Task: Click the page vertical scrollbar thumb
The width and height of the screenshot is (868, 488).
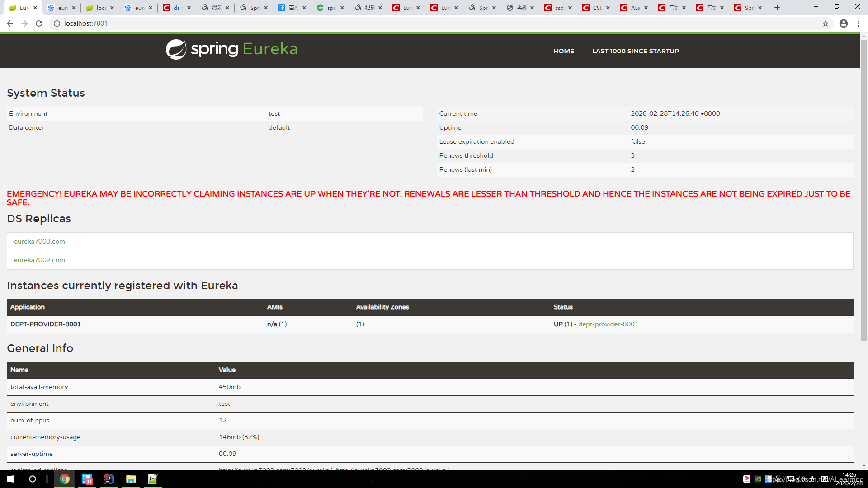Action: pos(864,190)
